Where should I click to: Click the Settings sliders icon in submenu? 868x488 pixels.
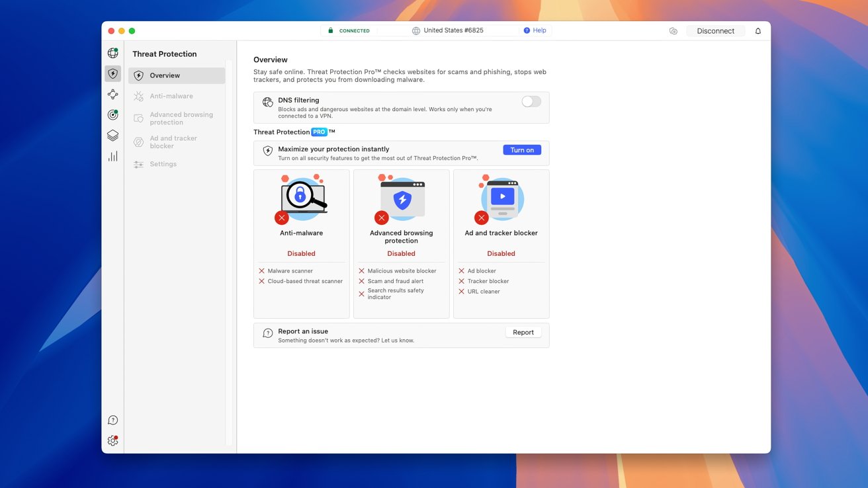click(138, 165)
